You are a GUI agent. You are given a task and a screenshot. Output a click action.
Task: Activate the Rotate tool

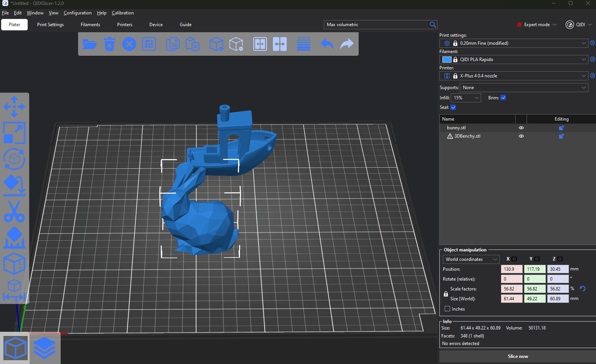pos(14,159)
